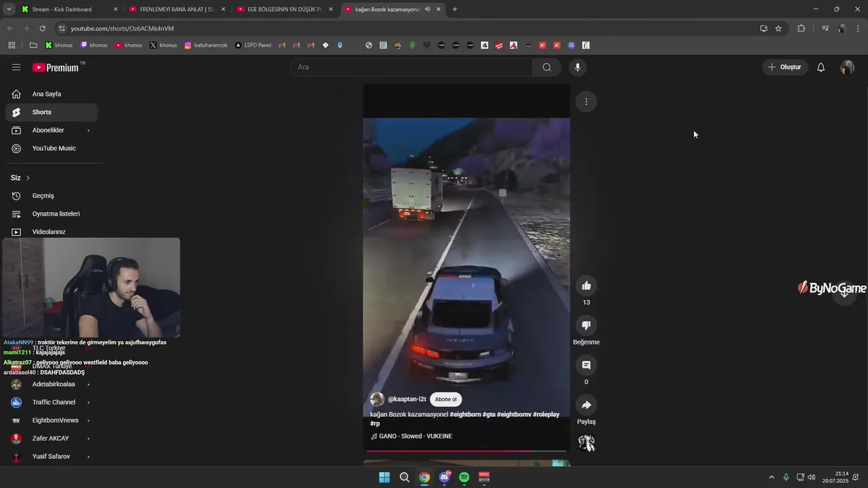Click the YouTube search input field

coord(412,67)
